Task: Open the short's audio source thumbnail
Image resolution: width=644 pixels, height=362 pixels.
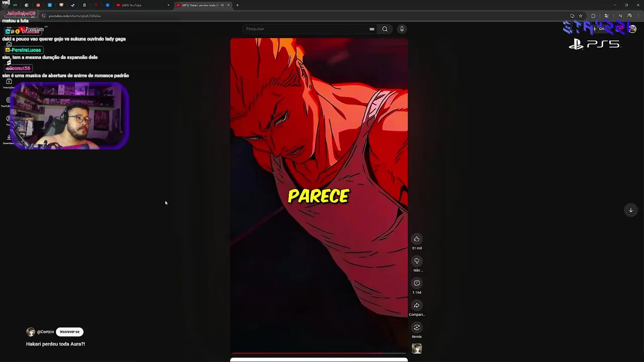Action: click(417, 348)
